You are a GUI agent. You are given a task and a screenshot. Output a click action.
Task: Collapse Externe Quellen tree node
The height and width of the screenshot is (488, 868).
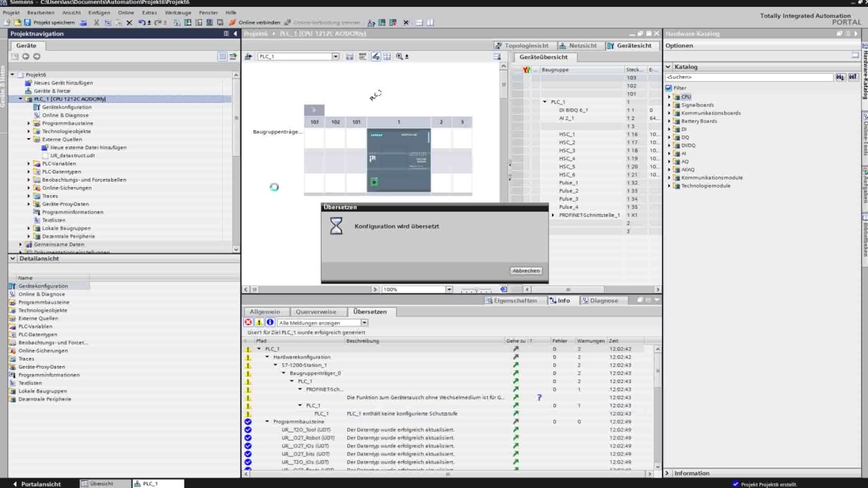(28, 140)
